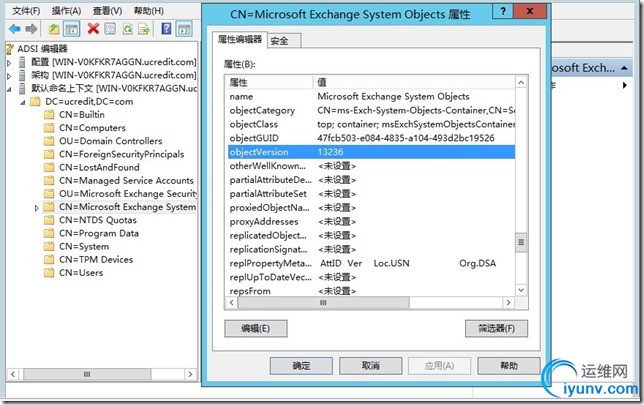644x405 pixels.
Task: Collapse the DC=ucredit,DC=com node arrow
Action: coord(23,102)
